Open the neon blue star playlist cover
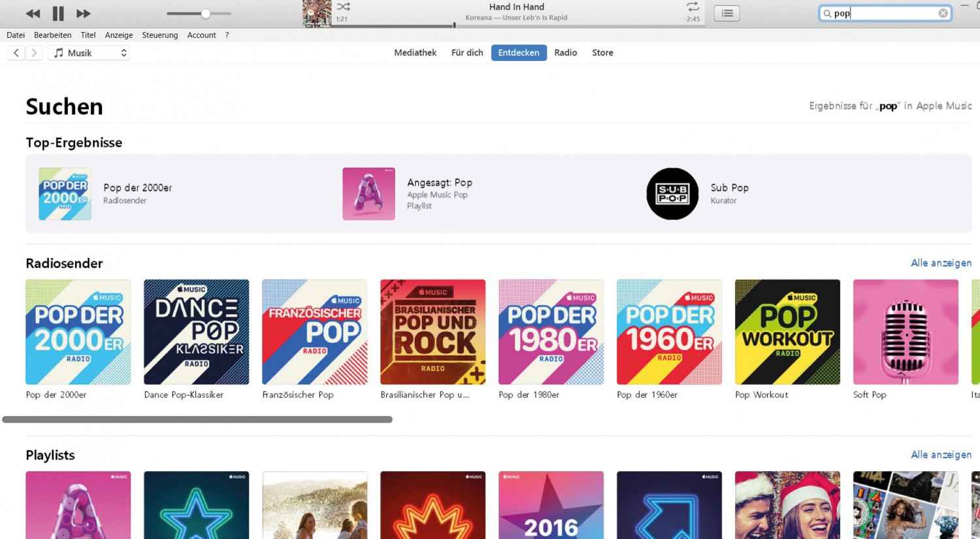 tap(197, 505)
